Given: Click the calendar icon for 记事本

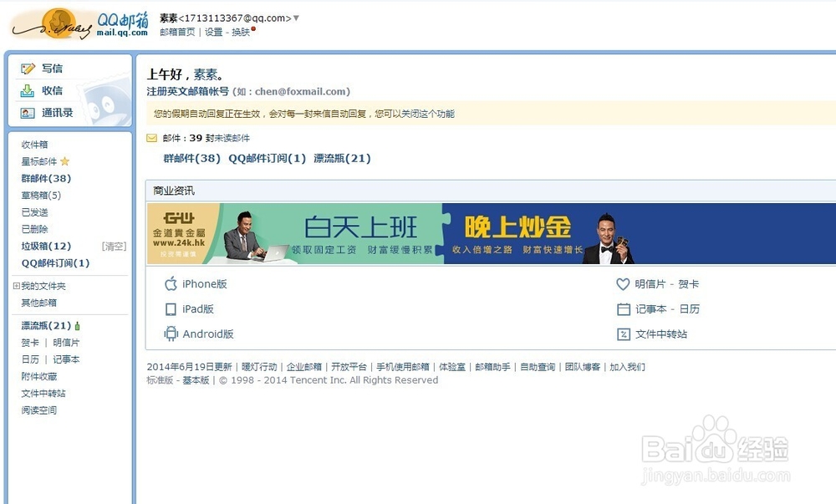Looking at the screenshot, I should click(x=624, y=309).
